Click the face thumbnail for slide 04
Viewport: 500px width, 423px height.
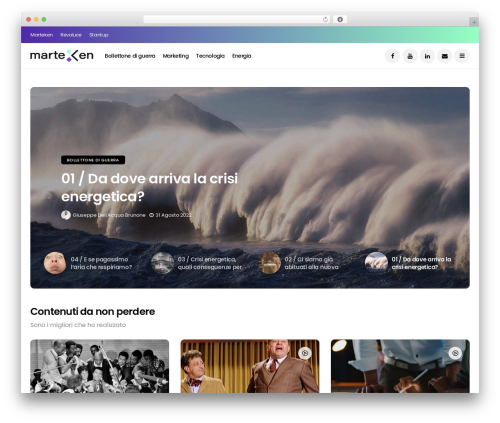point(55,263)
